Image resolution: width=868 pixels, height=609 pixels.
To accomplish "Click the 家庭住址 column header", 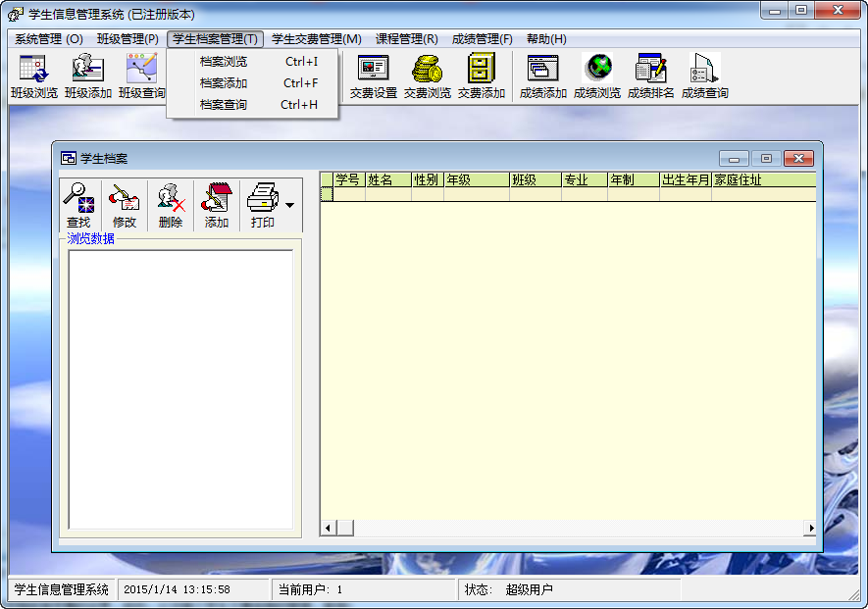I will click(764, 179).
